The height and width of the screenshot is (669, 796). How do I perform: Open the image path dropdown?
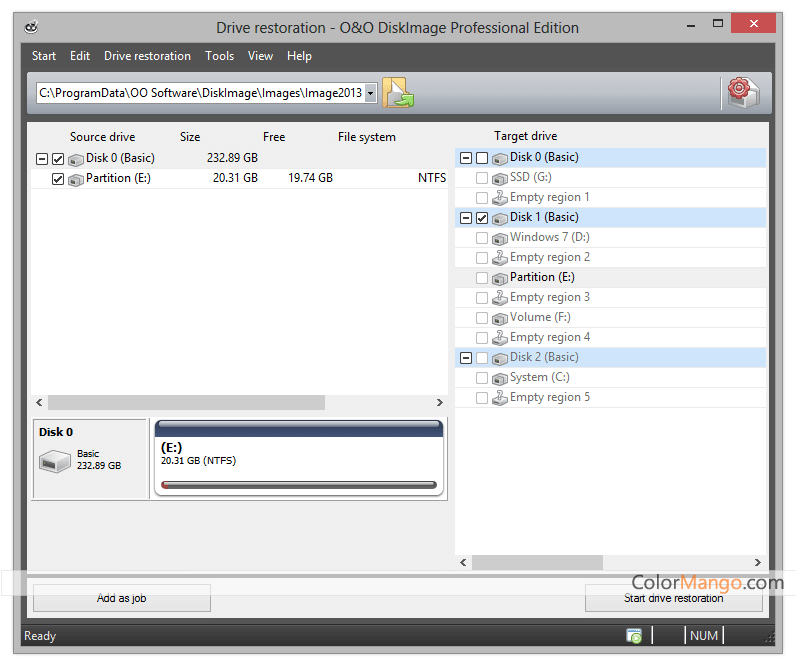tap(371, 93)
